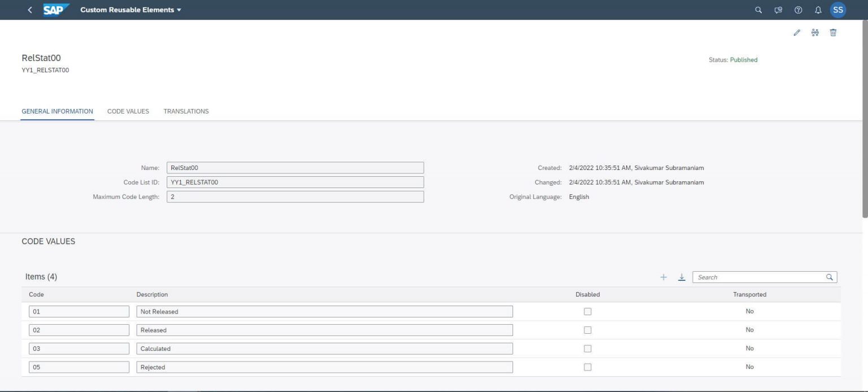Viewport: 868px width, 392px height.
Task: Delete code list via trash icon
Action: tap(833, 33)
